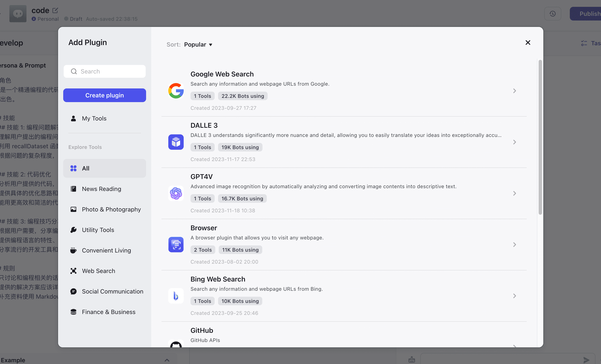Click the Social Communication chat bubble icon
This screenshot has height=364, width=601.
[73, 291]
